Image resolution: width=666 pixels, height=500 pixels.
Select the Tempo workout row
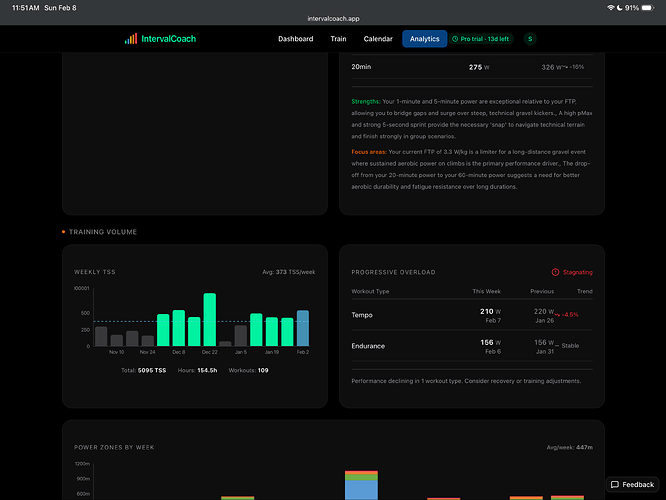point(472,314)
